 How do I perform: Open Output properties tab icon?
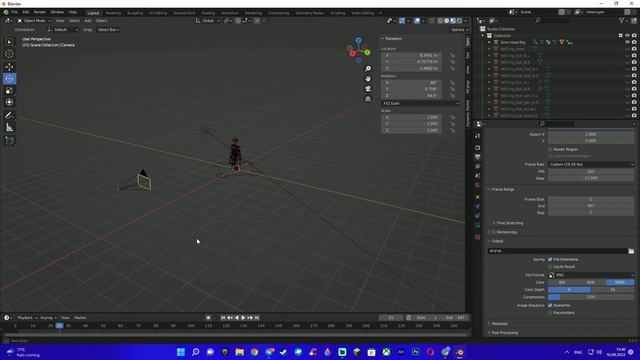pos(478,157)
